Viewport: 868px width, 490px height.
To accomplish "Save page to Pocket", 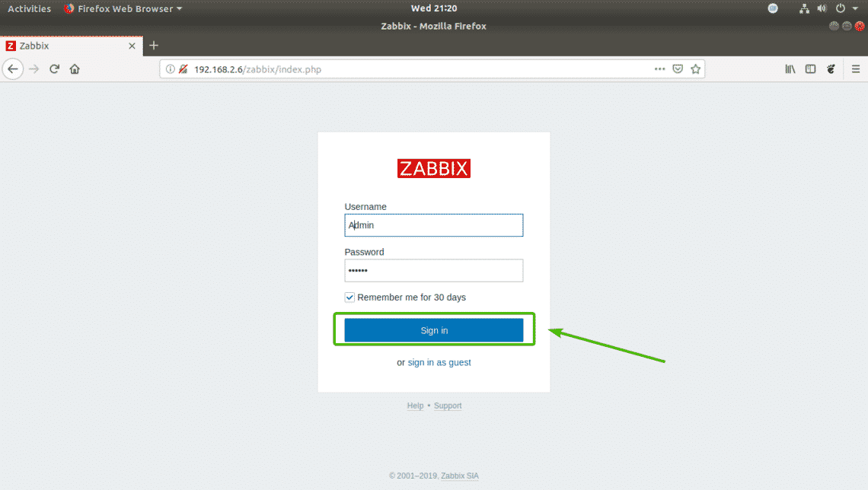I will pos(678,69).
